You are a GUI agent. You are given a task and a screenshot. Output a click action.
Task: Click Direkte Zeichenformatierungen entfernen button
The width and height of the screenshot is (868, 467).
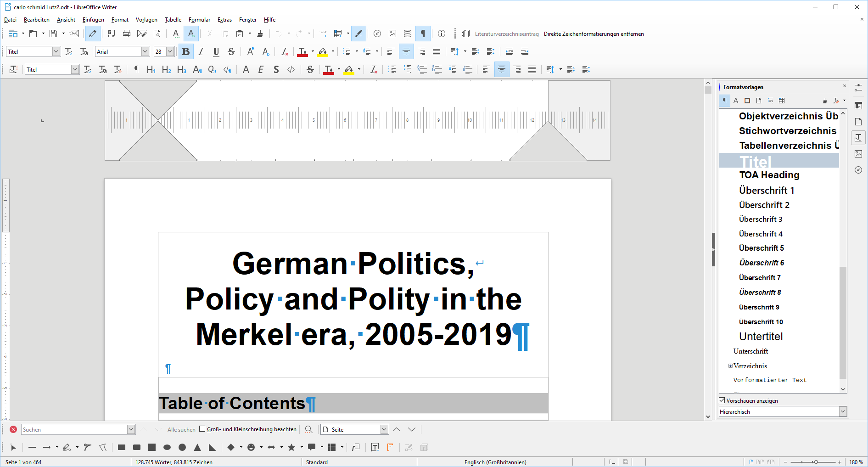pyautogui.click(x=594, y=34)
